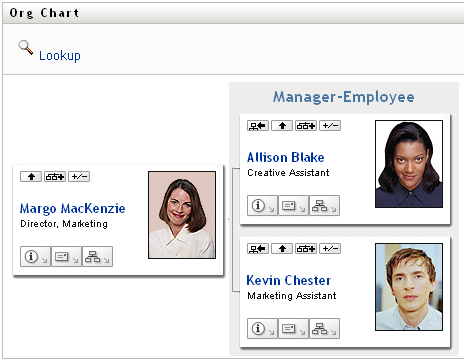This screenshot has width=464, height=362.
Task: Make Kevin Chester the new root
Action: point(258,249)
